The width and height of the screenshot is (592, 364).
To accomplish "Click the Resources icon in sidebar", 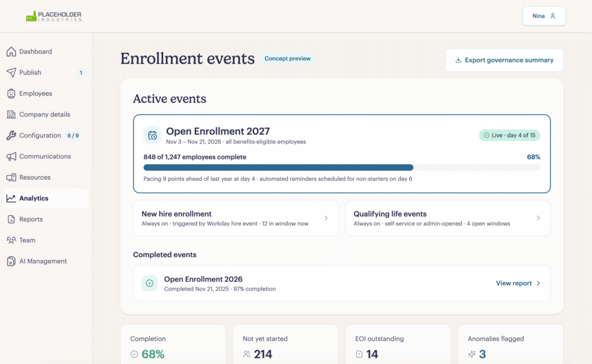I will click(12, 177).
